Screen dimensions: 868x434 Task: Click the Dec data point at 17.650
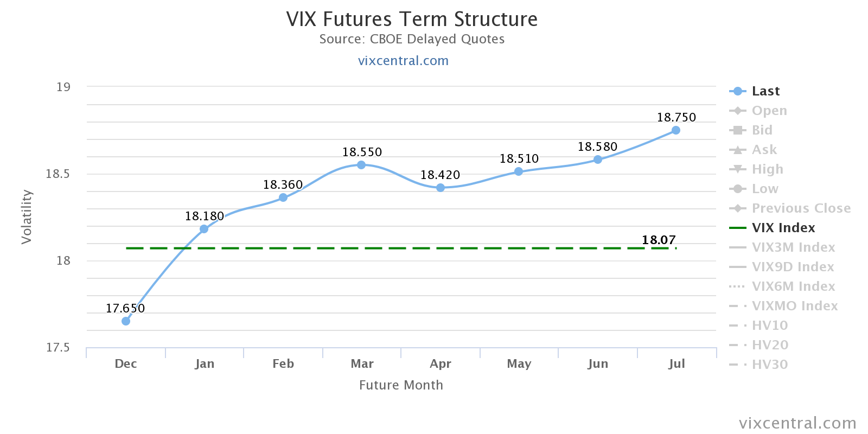[x=126, y=321]
